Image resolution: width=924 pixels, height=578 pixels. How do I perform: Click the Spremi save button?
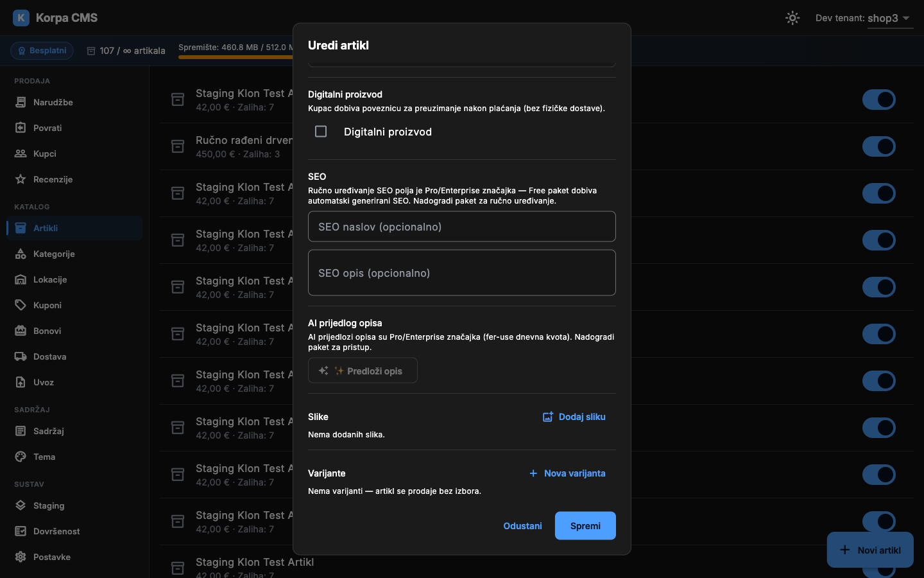point(585,526)
